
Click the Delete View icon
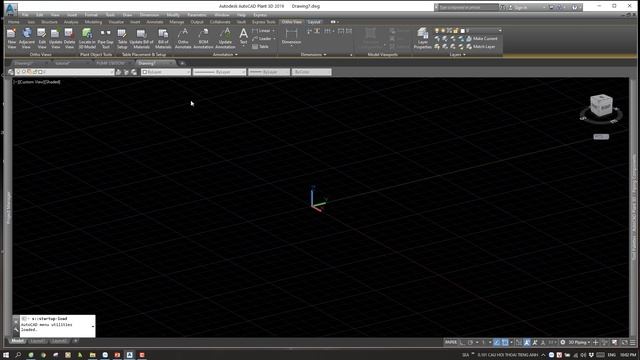tap(69, 38)
